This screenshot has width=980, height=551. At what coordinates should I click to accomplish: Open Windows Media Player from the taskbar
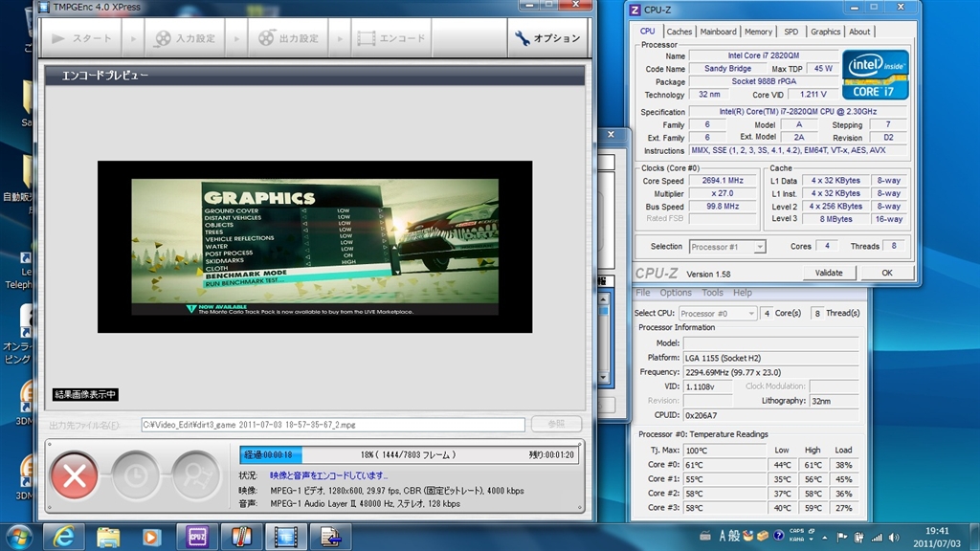[x=152, y=538]
